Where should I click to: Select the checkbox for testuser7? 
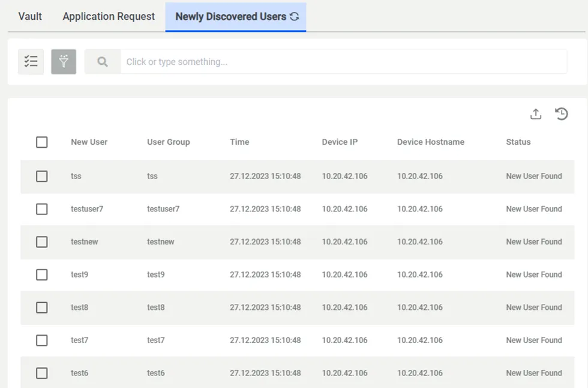[41, 209]
